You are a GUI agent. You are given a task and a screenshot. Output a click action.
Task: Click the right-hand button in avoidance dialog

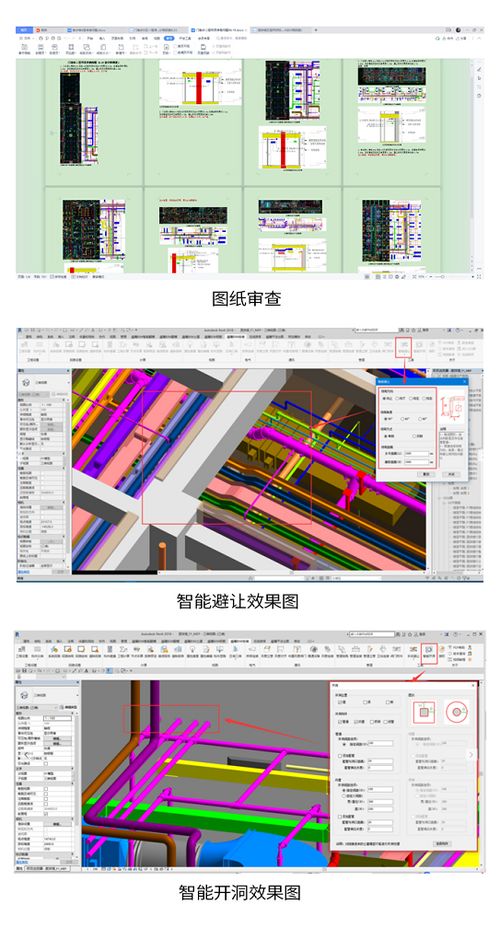451,474
